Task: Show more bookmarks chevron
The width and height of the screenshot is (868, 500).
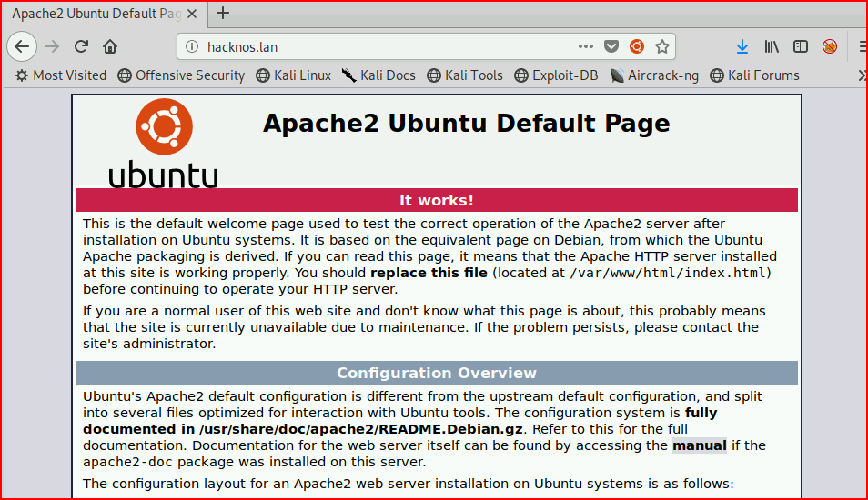Action: pos(862,75)
